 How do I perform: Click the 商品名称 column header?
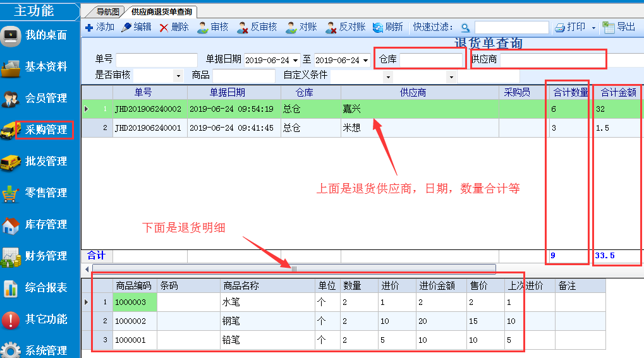click(267, 286)
